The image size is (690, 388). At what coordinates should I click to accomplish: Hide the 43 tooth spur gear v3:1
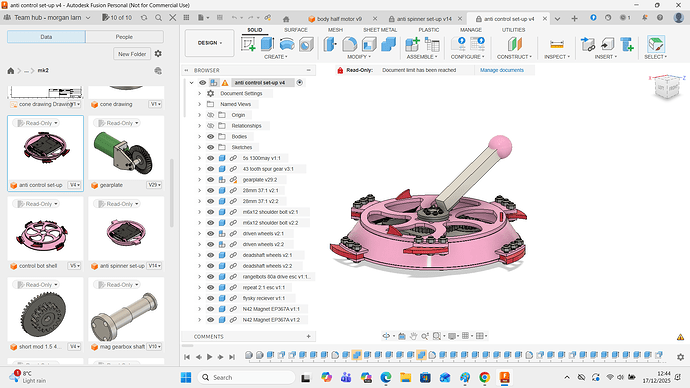coord(210,169)
